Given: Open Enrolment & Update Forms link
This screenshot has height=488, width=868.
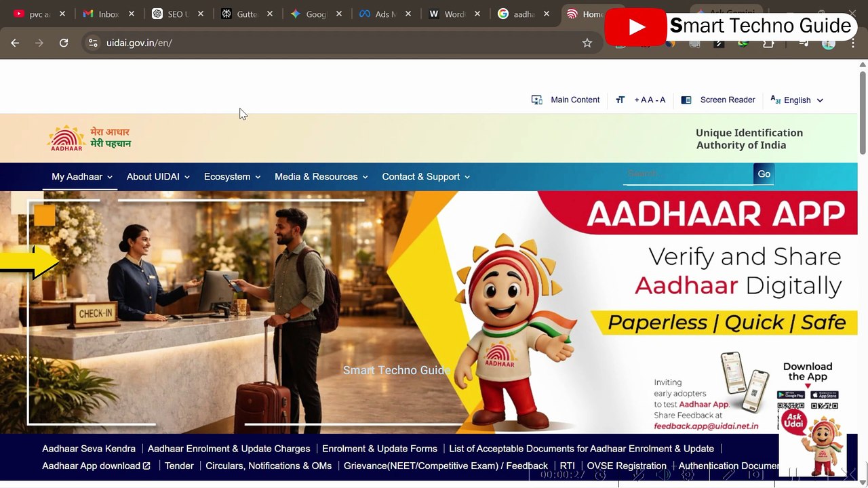Looking at the screenshot, I should coord(380,449).
